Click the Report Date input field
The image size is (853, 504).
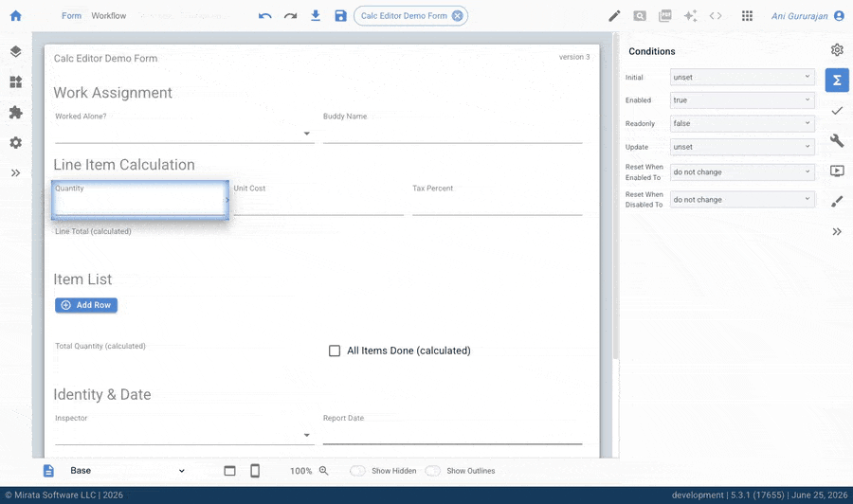click(453, 435)
